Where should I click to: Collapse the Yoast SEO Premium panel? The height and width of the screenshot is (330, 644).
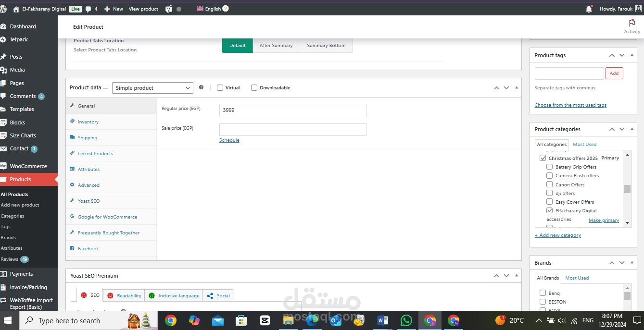coord(517,276)
